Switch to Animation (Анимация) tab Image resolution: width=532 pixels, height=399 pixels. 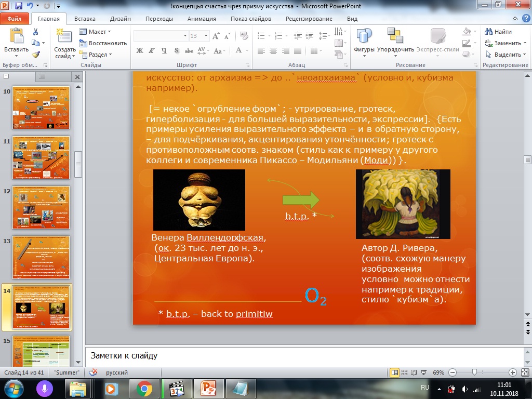(x=202, y=19)
